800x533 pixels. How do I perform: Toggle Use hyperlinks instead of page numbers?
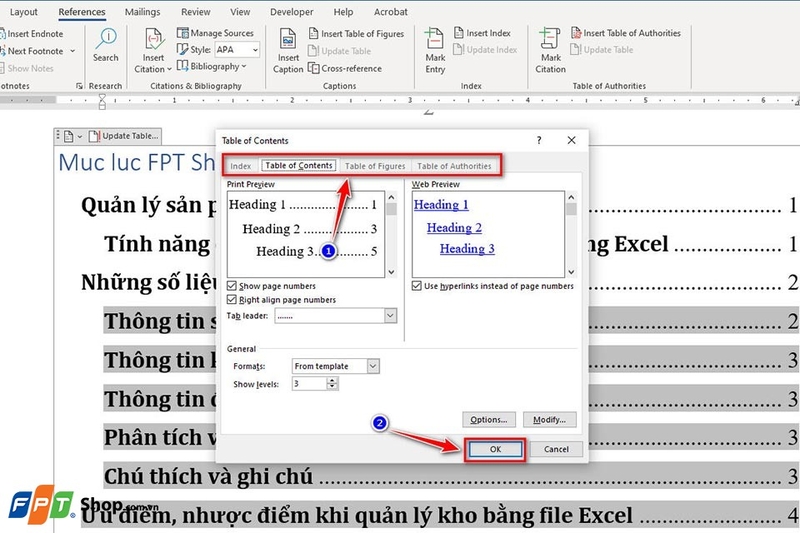(417, 286)
